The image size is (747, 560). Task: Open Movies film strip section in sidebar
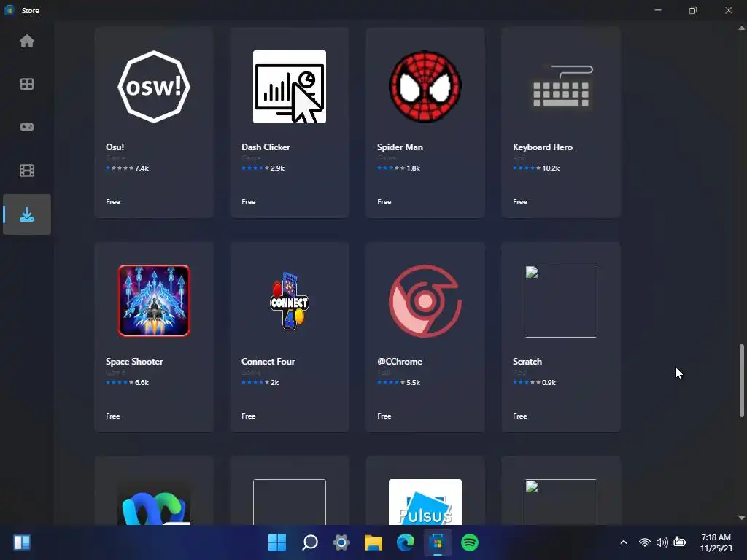[x=27, y=171]
